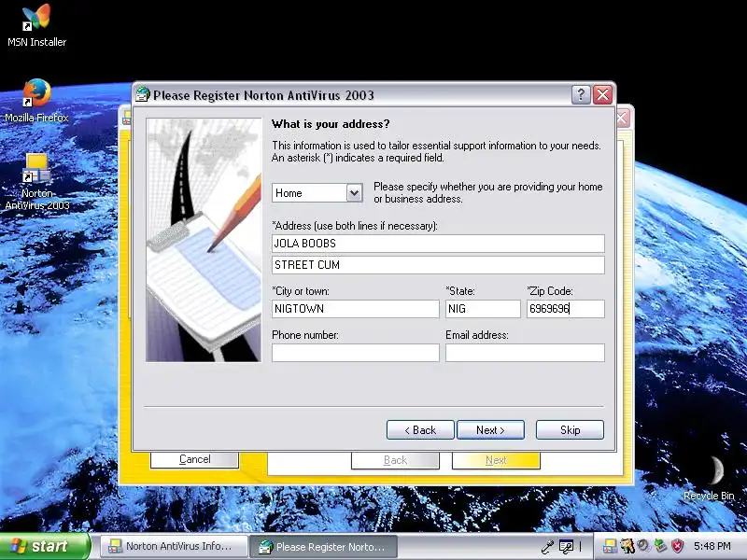This screenshot has width=747, height=560.
Task: Open the Mozilla Firefox desktop shortcut
Action: click(36, 101)
